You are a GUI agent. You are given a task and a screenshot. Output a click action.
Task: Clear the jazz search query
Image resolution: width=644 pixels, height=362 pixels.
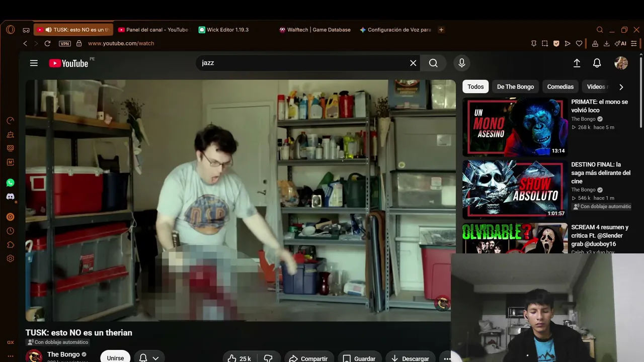[413, 63]
